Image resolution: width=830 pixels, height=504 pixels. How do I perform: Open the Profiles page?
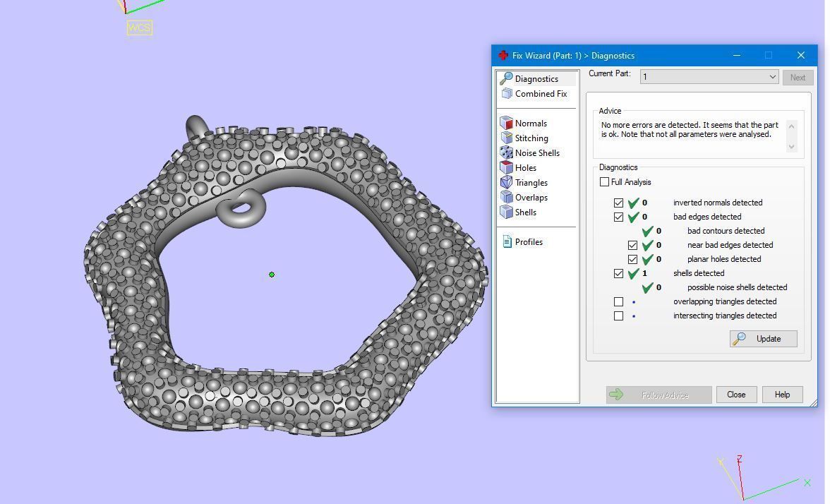tap(522, 241)
